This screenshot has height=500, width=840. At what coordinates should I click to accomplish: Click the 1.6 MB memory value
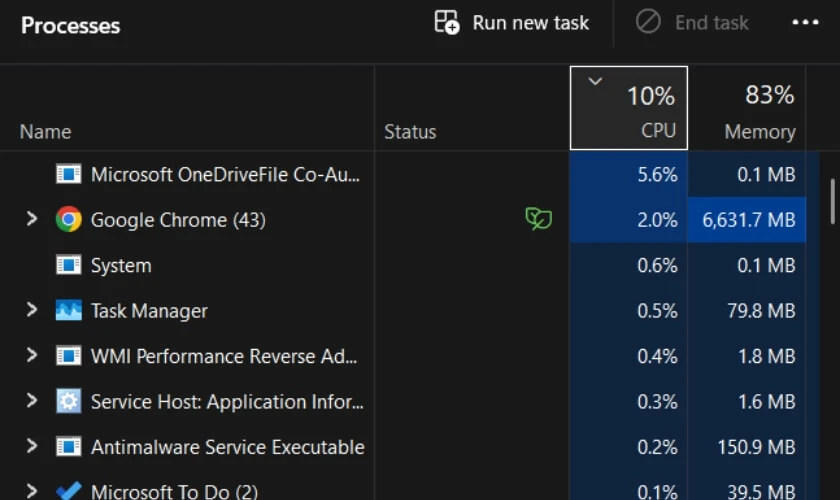pyautogui.click(x=767, y=402)
